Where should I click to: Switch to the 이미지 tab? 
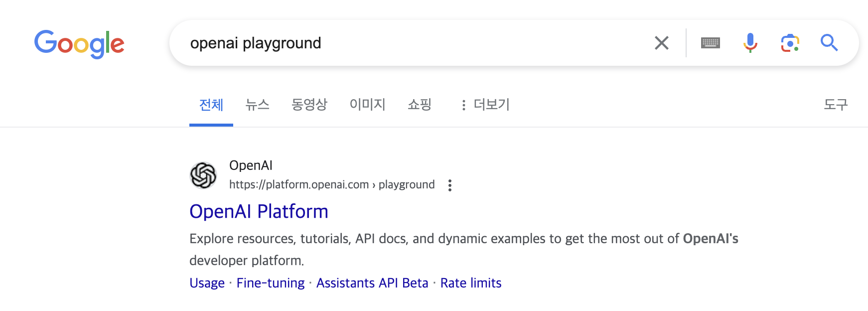368,105
